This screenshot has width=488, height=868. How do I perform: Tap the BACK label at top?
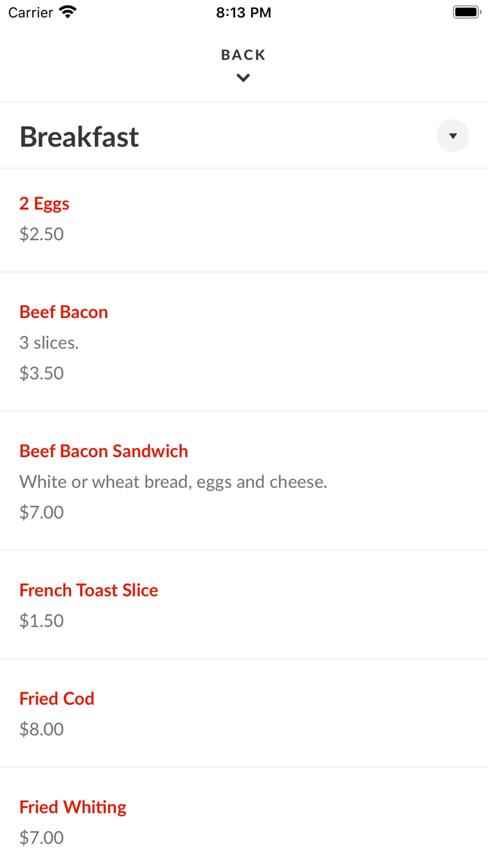pos(243,55)
